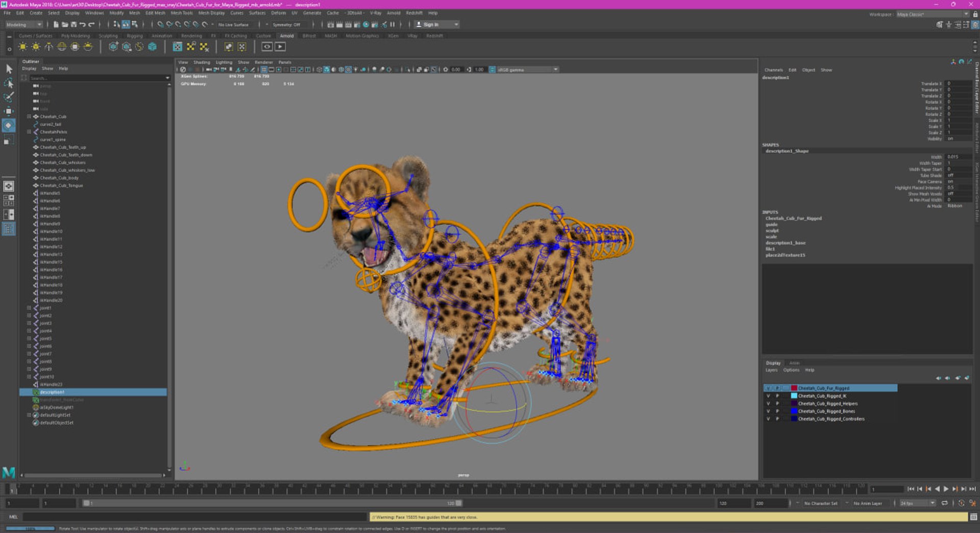
Task: Open Outliner Show menu
Action: [47, 68]
